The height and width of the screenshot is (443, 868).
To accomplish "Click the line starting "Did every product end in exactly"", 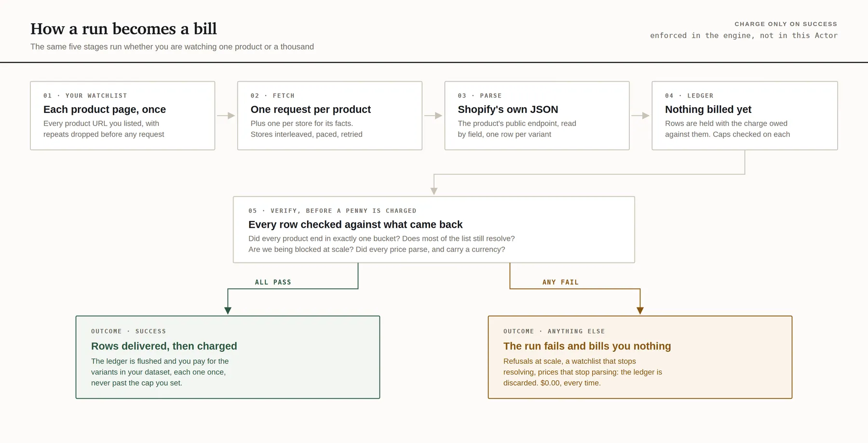I will click(x=381, y=238).
